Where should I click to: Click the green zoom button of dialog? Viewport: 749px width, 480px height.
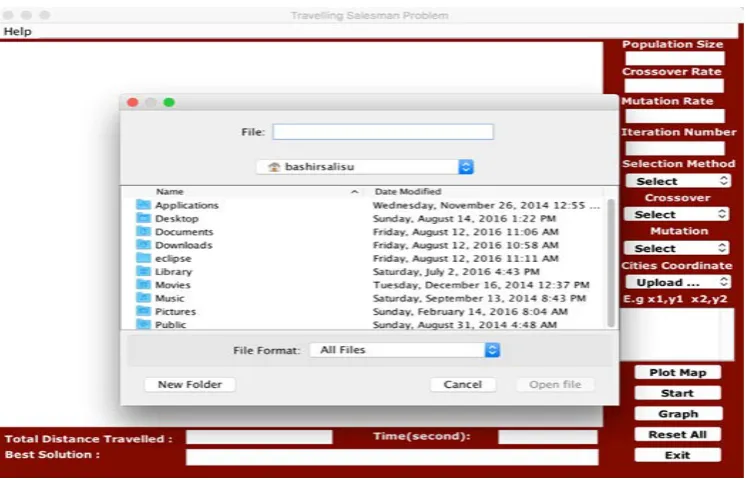169,102
